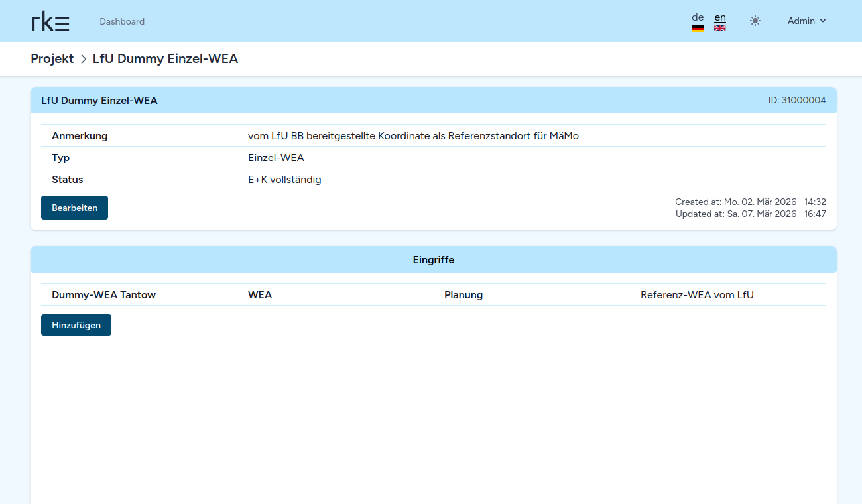Navigate to Projekt in the breadcrumb
862x504 pixels.
[x=52, y=59]
